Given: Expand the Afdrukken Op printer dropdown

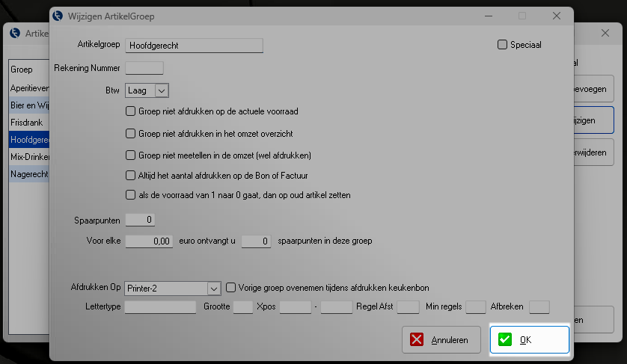Looking at the screenshot, I should 213,288.
